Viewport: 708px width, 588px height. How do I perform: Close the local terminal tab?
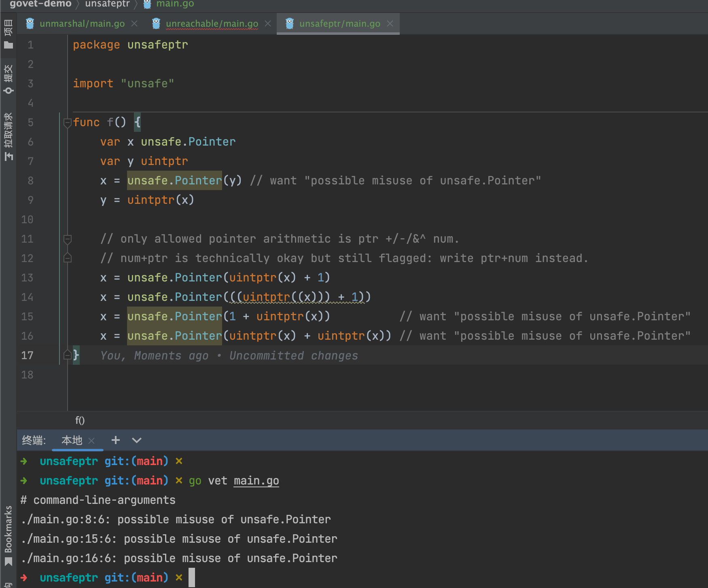[92, 441]
